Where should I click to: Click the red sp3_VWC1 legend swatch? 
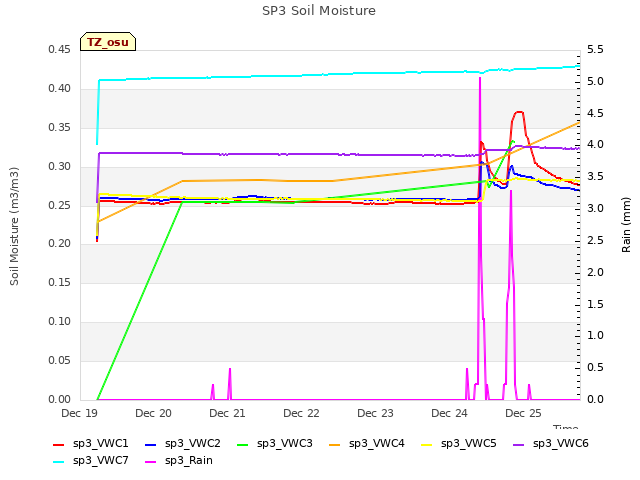pos(59,444)
